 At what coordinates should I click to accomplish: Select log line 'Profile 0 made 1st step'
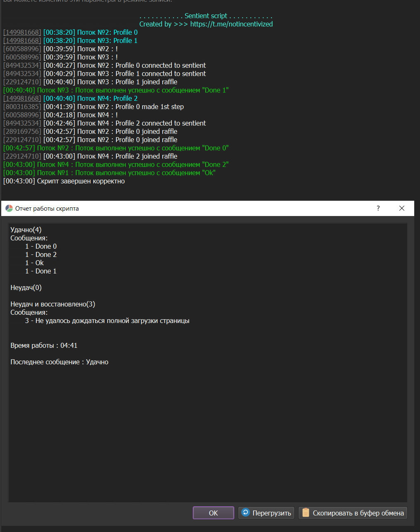(x=94, y=107)
